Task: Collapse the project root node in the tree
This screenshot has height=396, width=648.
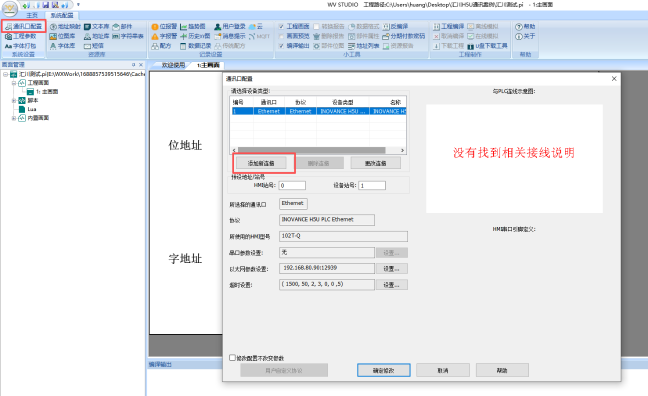Action: pyautogui.click(x=5, y=74)
